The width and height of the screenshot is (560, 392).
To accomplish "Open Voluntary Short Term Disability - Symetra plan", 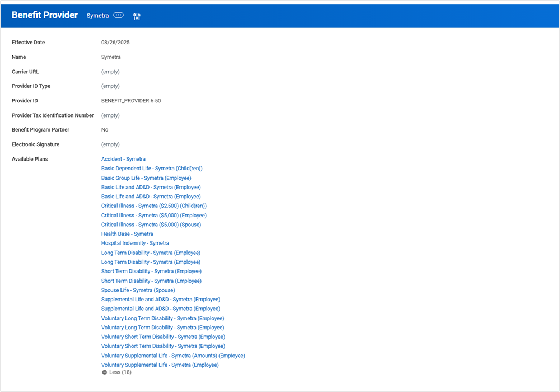I will tap(163, 337).
